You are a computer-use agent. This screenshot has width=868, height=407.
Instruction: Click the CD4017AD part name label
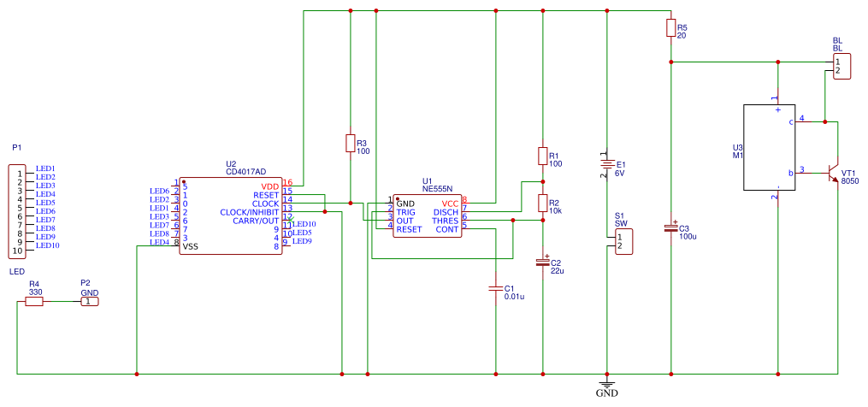point(245,172)
